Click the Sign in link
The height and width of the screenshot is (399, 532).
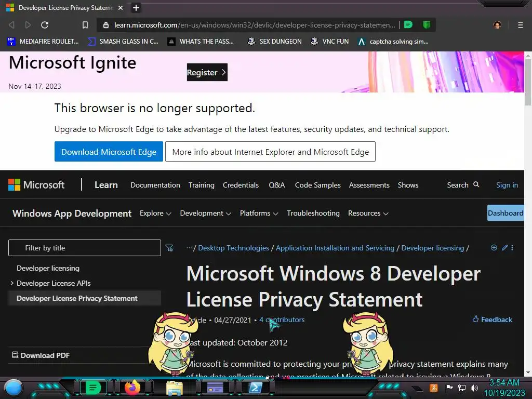click(507, 185)
